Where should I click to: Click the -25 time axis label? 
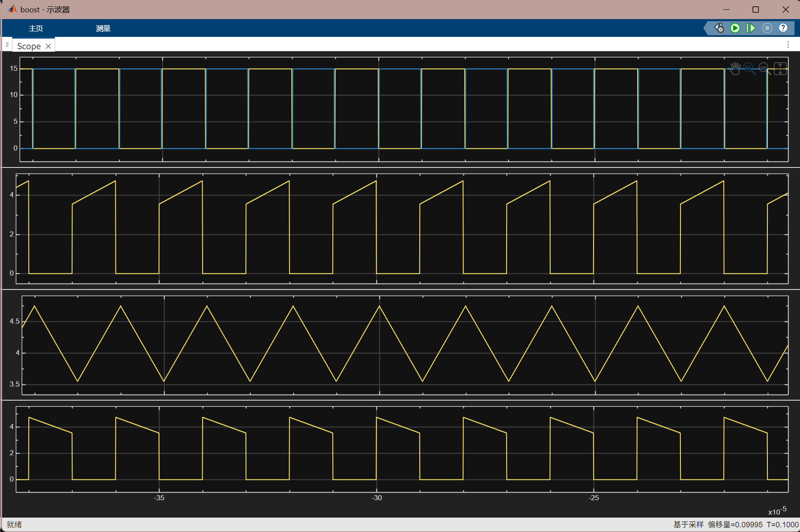(x=594, y=498)
